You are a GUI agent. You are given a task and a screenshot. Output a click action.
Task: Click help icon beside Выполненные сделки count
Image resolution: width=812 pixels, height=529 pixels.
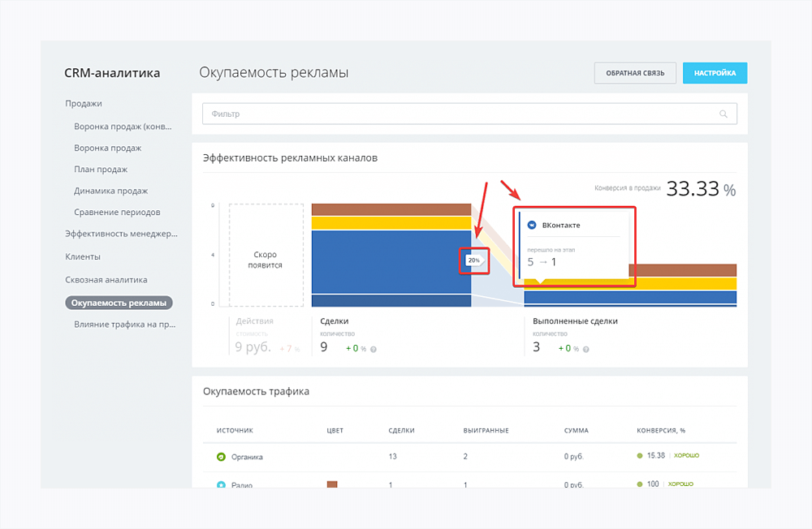[585, 349]
